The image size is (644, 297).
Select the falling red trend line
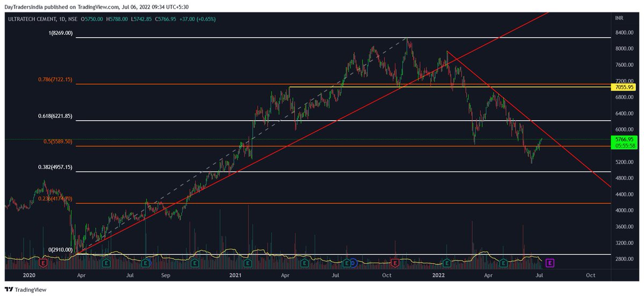pos(529,119)
